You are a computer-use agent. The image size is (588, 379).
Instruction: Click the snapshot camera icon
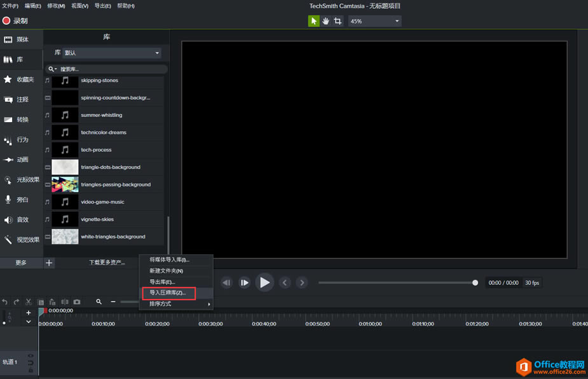(x=77, y=301)
